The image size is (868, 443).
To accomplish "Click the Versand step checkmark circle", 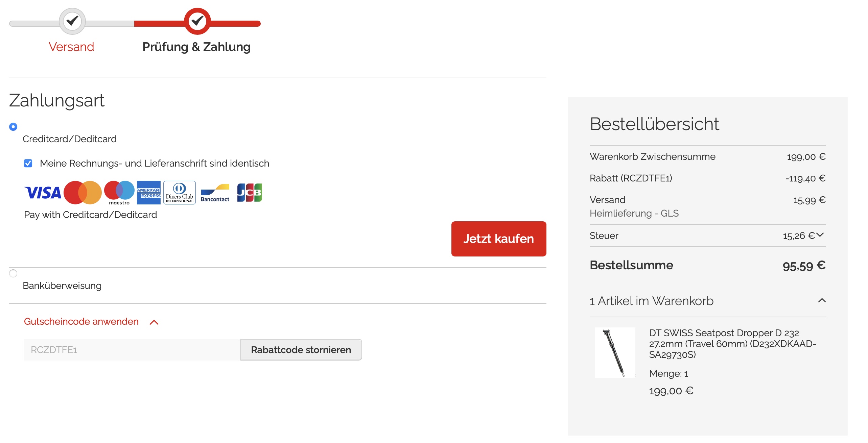I will 72,21.
